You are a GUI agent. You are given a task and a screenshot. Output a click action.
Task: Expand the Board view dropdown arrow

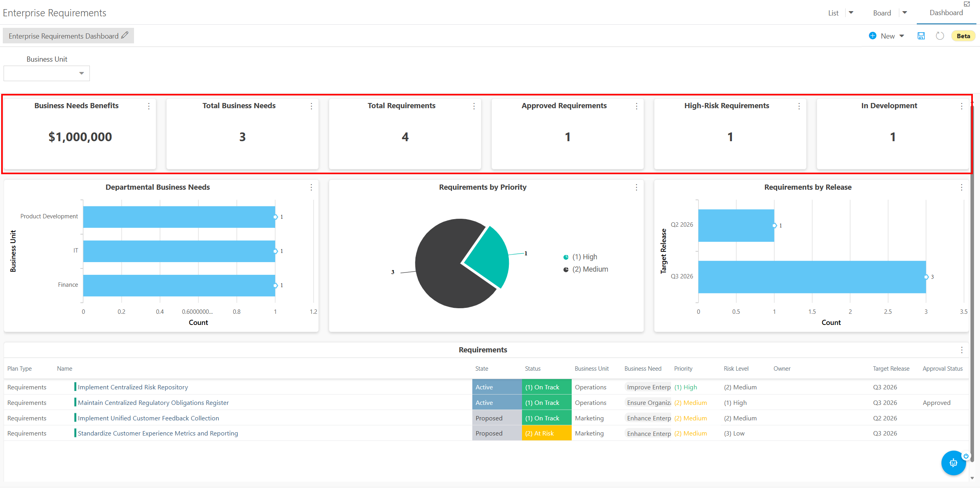tap(905, 13)
